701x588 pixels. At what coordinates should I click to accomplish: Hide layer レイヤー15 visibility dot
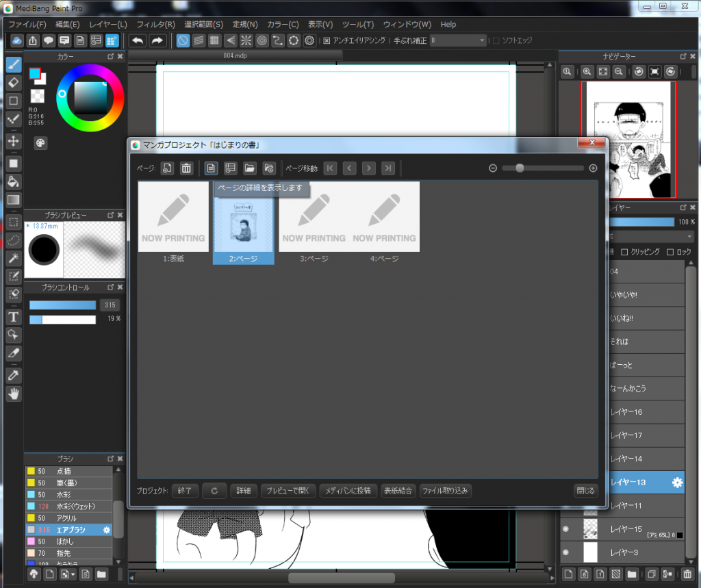[565, 529]
